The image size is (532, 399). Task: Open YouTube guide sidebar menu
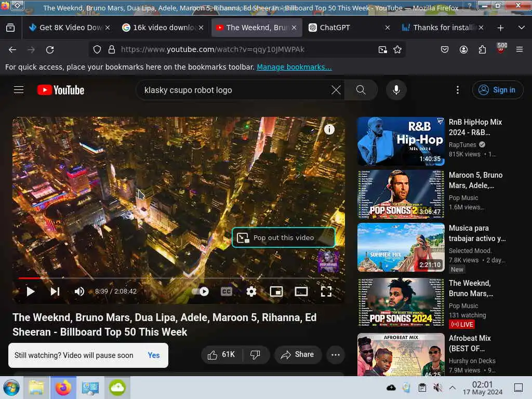tap(19, 90)
